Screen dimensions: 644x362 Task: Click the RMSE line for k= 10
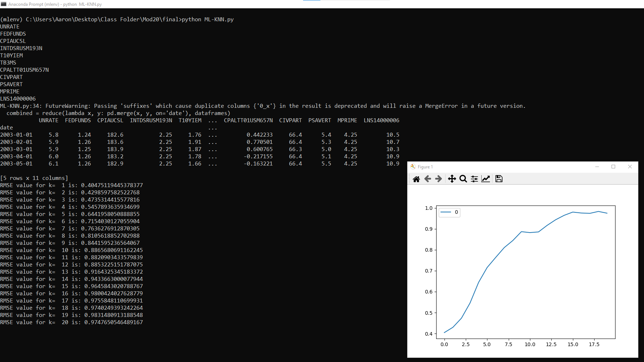pos(71,250)
